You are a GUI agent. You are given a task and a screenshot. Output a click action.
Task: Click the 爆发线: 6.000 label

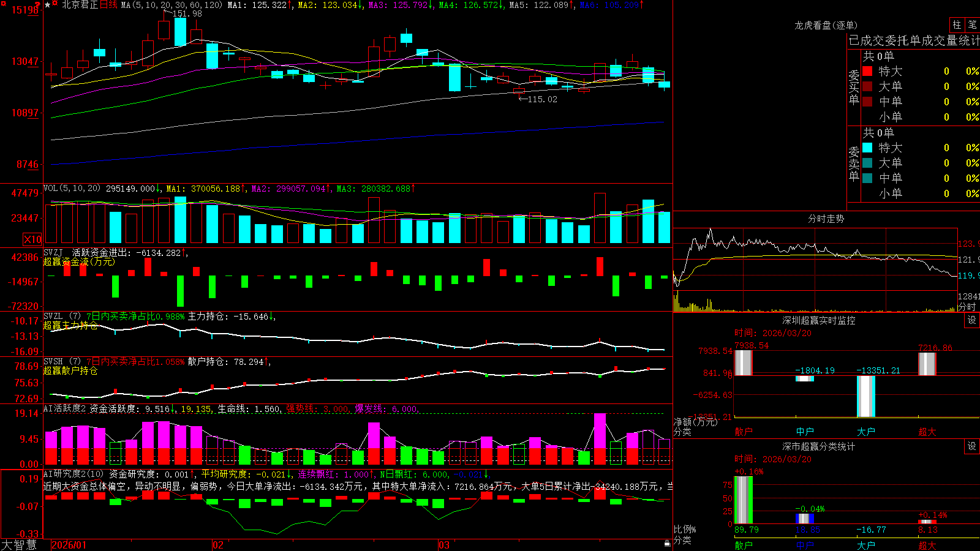[386, 408]
